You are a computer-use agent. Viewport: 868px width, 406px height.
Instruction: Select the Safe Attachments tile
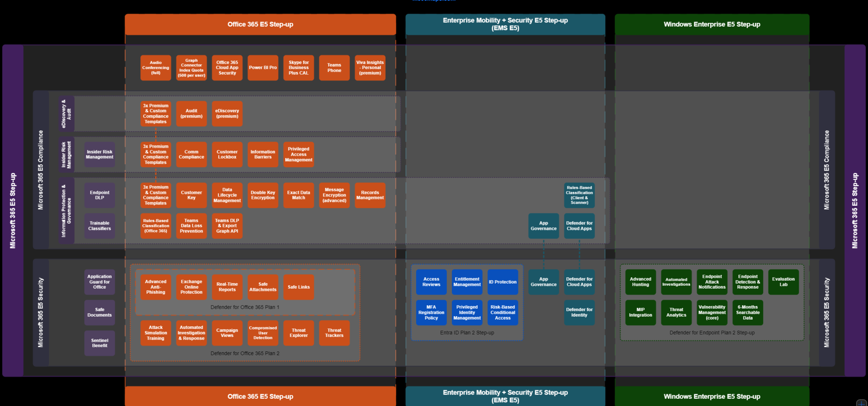click(x=263, y=287)
